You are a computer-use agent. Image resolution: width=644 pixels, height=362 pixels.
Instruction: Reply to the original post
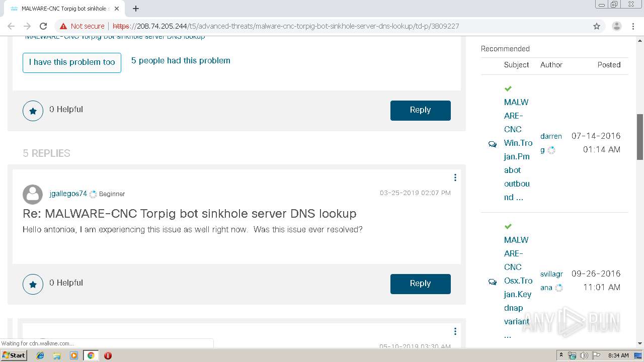[420, 110]
